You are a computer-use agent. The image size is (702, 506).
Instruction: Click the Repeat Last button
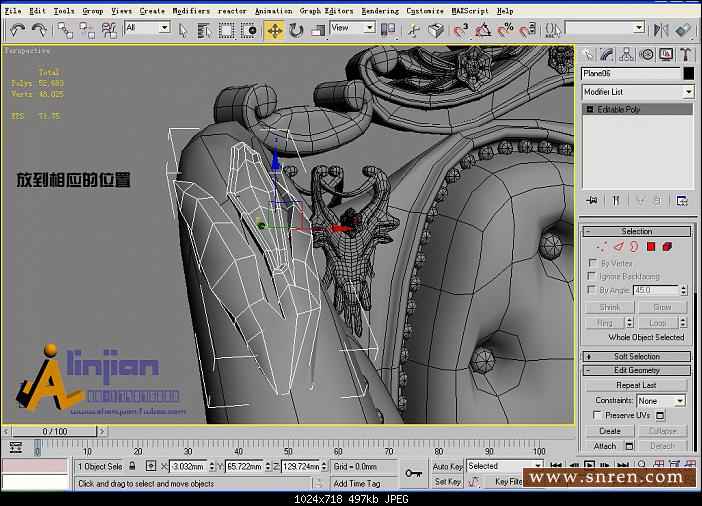[636, 385]
